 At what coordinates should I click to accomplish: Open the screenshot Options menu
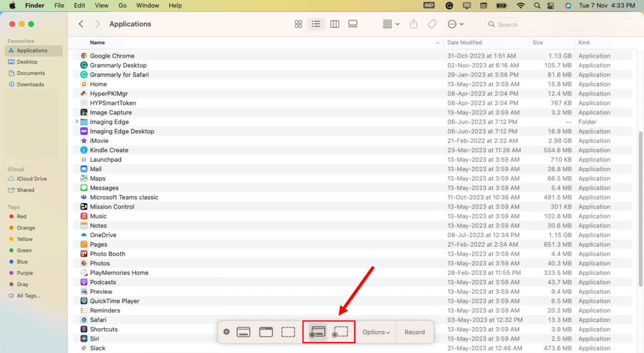(376, 332)
